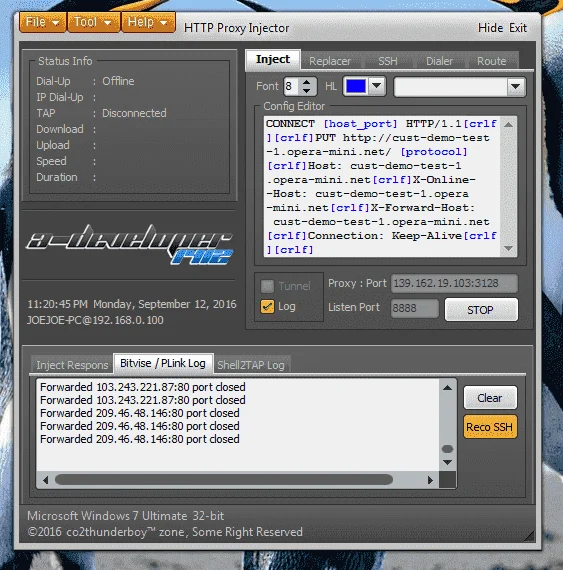
Task: Open the Dialer tab
Action: click(x=439, y=61)
